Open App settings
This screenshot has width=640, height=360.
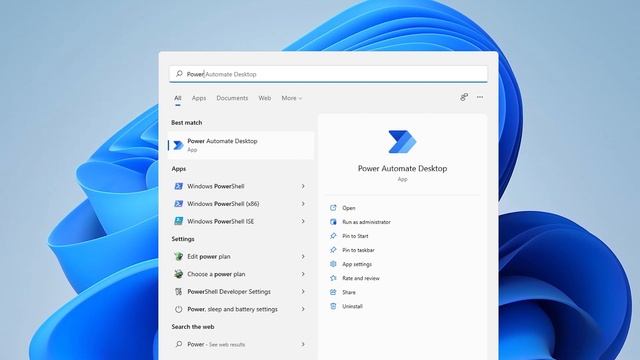coord(357,264)
